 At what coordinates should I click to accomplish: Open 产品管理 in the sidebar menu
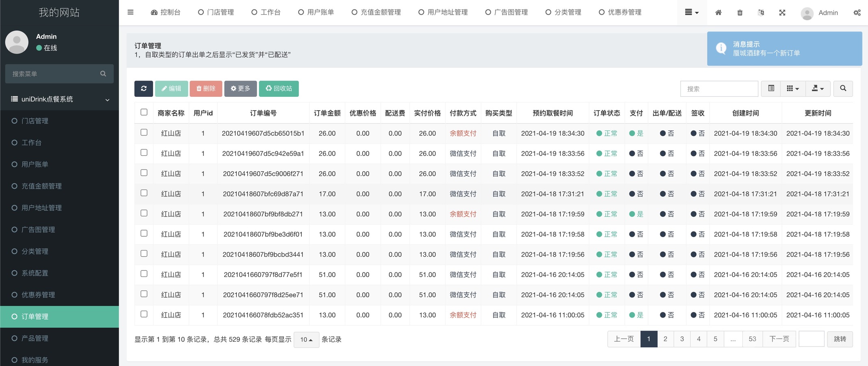(x=35, y=338)
